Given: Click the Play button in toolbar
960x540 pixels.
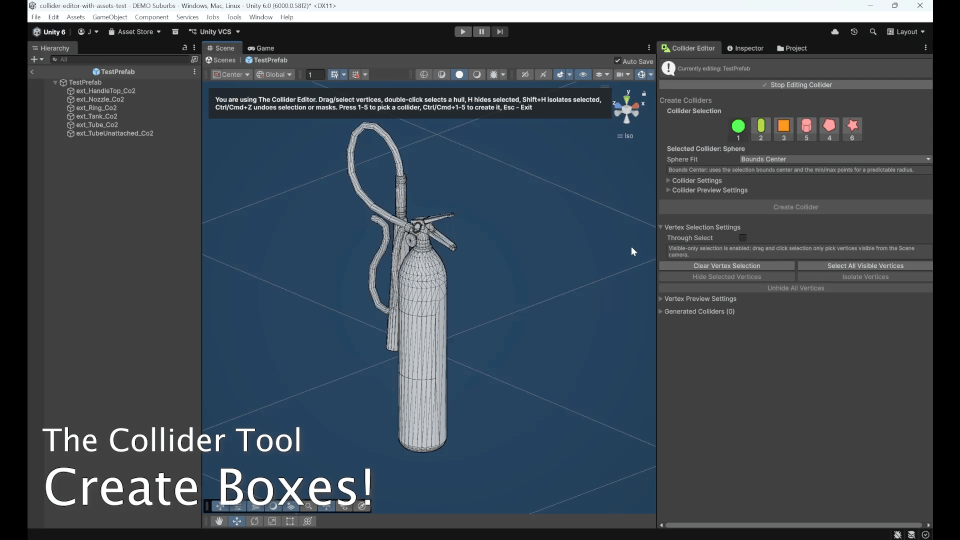Looking at the screenshot, I should (463, 32).
